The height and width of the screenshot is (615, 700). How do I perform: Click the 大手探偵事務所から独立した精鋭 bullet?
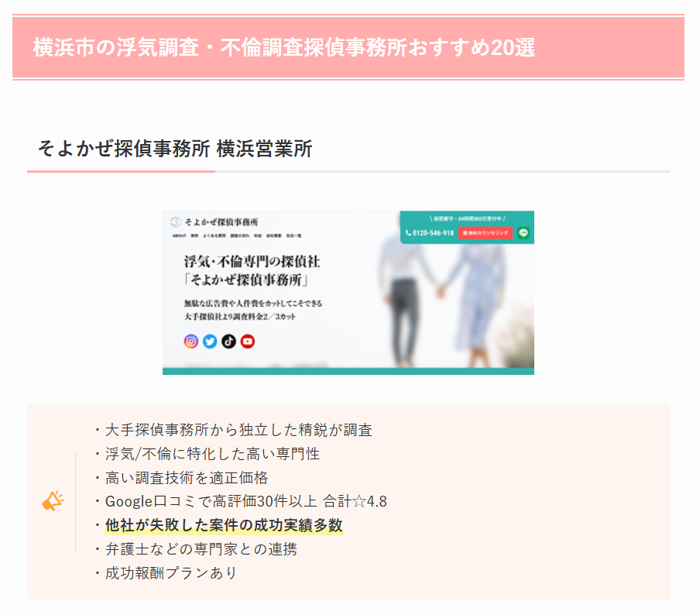pyautogui.click(x=238, y=430)
